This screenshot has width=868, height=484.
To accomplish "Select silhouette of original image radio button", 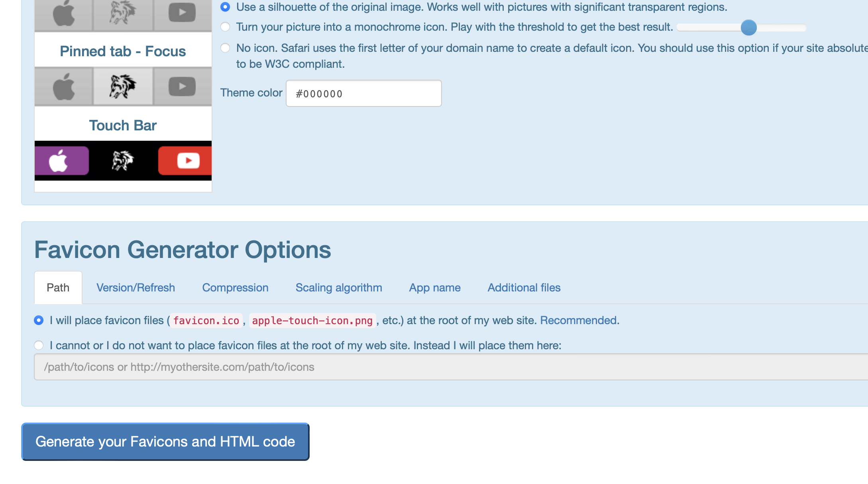I will (x=225, y=6).
